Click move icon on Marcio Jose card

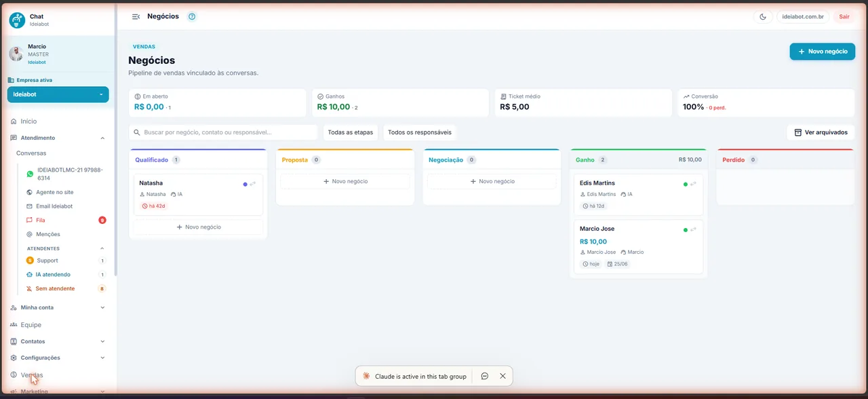[x=693, y=229]
